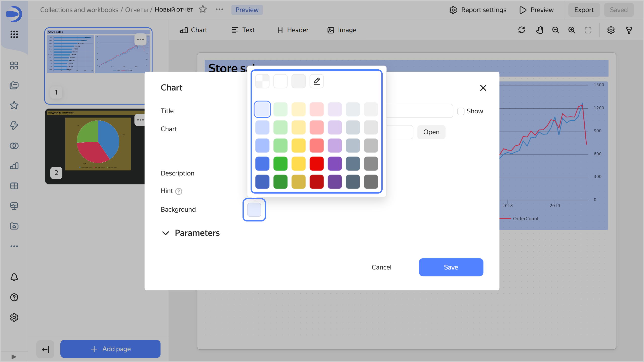644x362 pixels.
Task: Click the zoom out magnifier icon
Action: (x=555, y=30)
